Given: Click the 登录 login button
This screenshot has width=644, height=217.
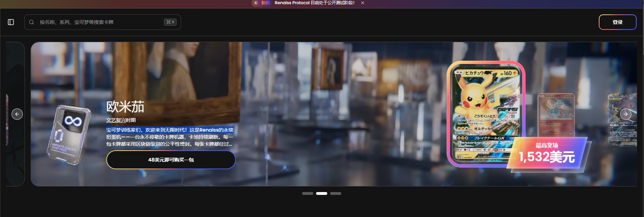Looking at the screenshot, I should coord(617,22).
